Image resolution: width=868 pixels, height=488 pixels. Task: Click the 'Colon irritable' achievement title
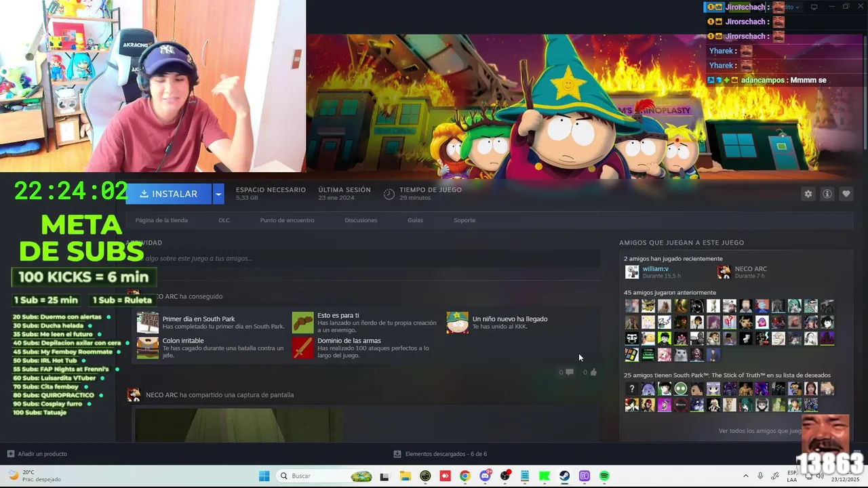tap(183, 341)
